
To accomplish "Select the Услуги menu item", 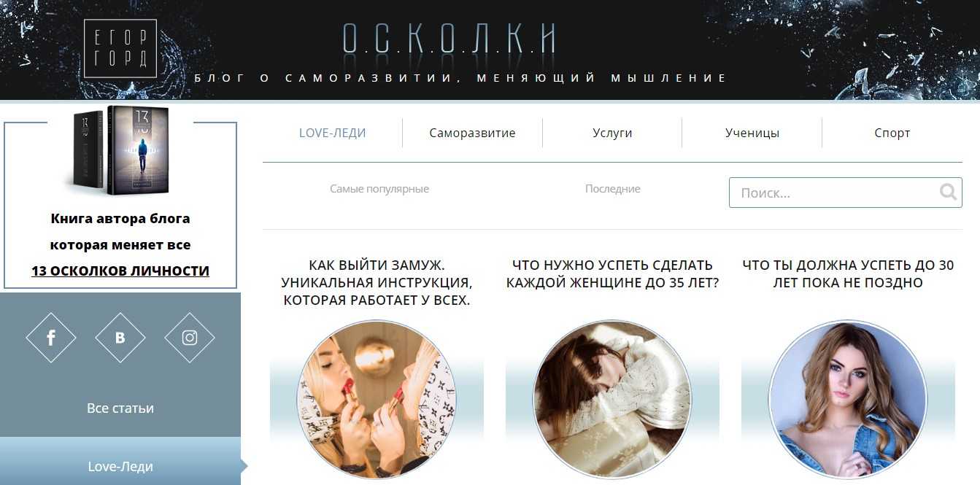I will (612, 133).
